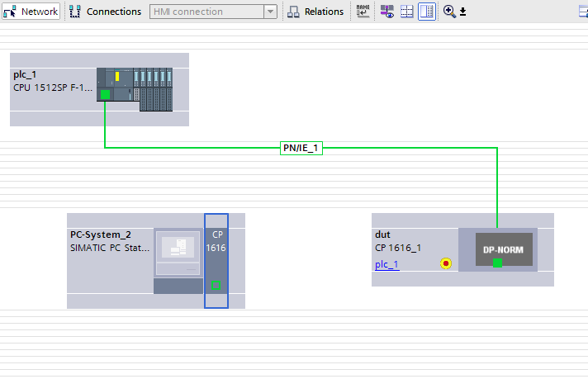Select CP 1616_1 text on dut

[398, 248]
